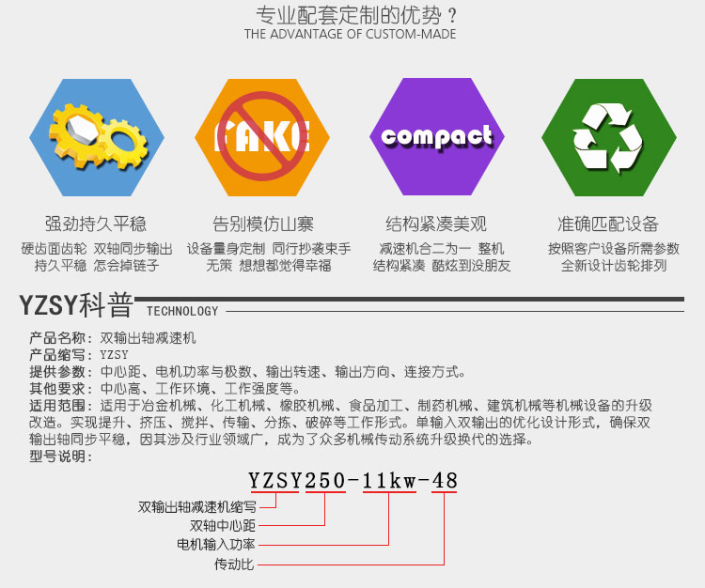
Task: Click the 强劲持久平稳 heading
Action: point(97,224)
